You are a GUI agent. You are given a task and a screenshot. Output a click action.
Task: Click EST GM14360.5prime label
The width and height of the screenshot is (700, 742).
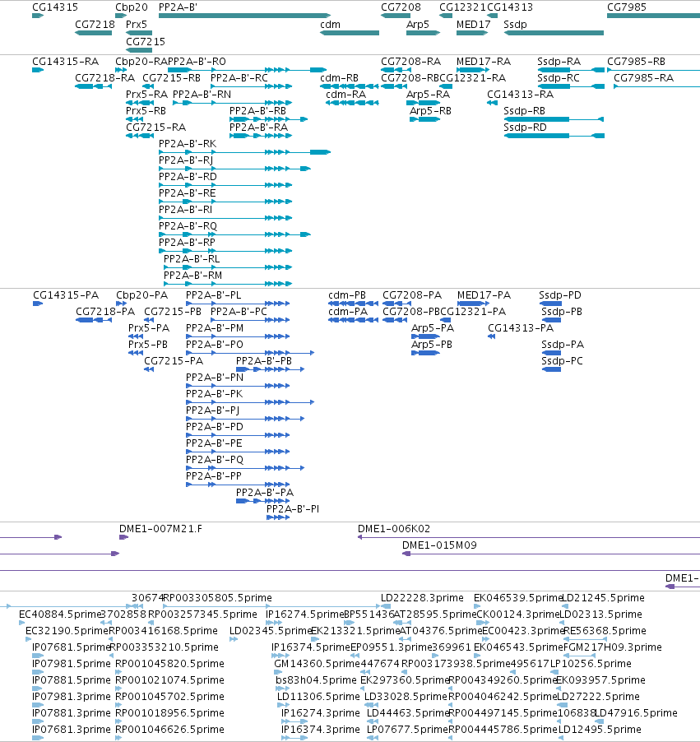click(318, 664)
